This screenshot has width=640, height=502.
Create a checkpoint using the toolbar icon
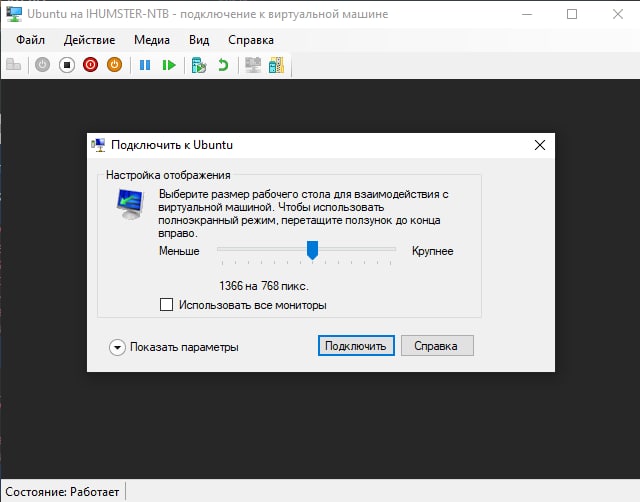199,65
